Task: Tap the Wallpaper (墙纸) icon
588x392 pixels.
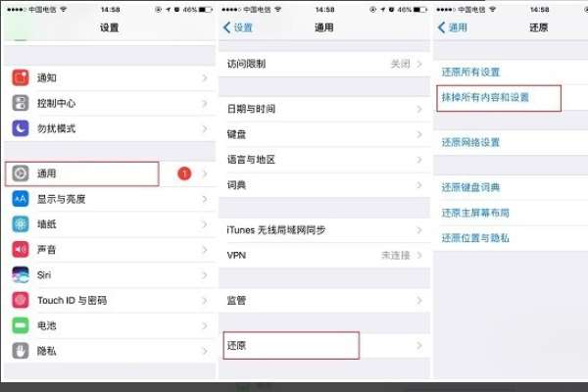Action: (21, 224)
